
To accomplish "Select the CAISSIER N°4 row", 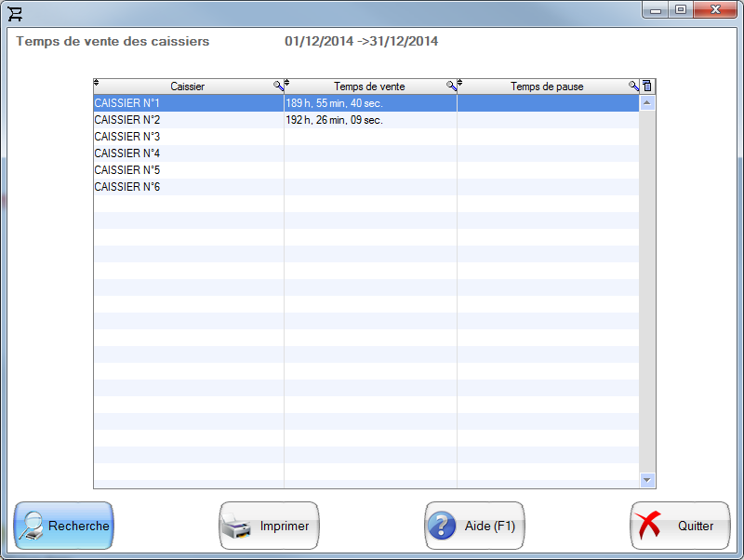I will point(186,153).
